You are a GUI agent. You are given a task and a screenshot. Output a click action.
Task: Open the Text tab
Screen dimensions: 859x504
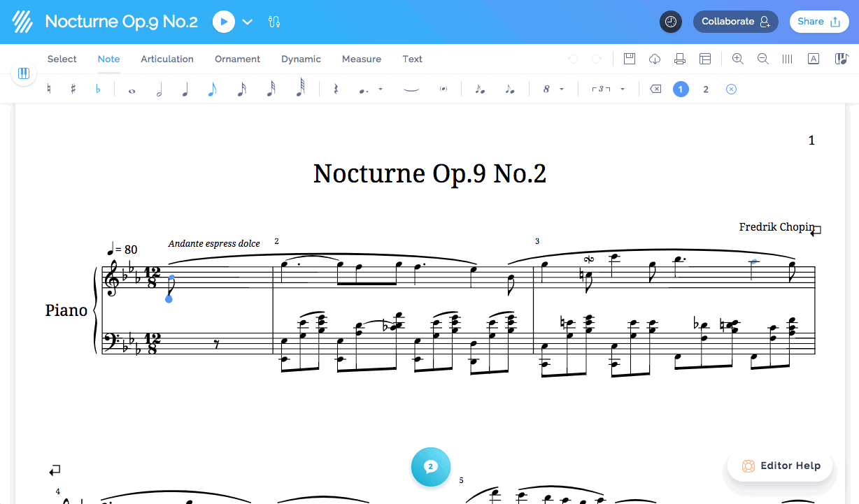click(x=413, y=59)
